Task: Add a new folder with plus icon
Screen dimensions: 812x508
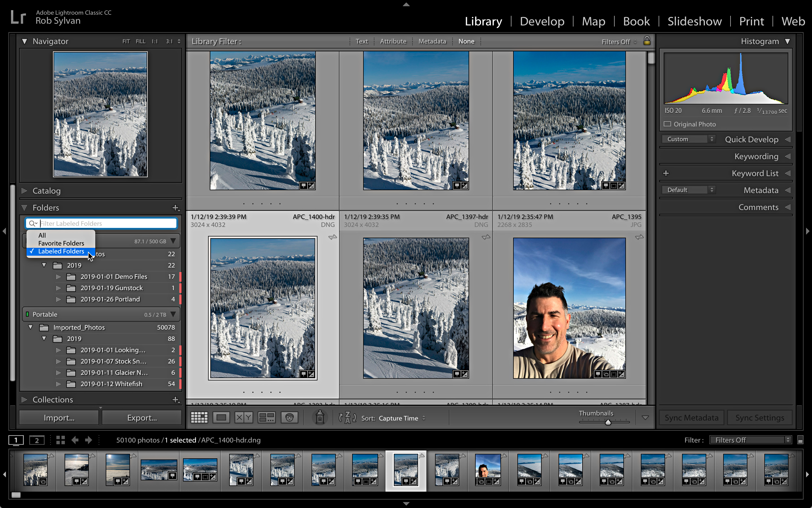Action: [x=176, y=208]
